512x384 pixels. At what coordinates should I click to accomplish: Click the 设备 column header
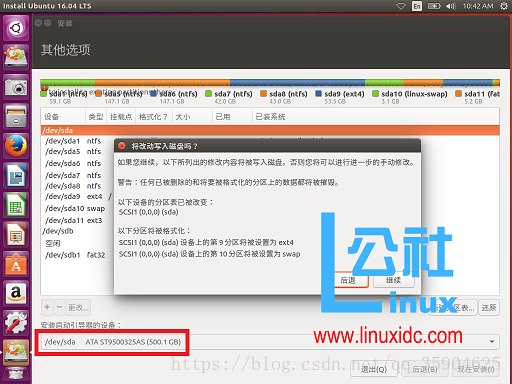(x=63, y=117)
